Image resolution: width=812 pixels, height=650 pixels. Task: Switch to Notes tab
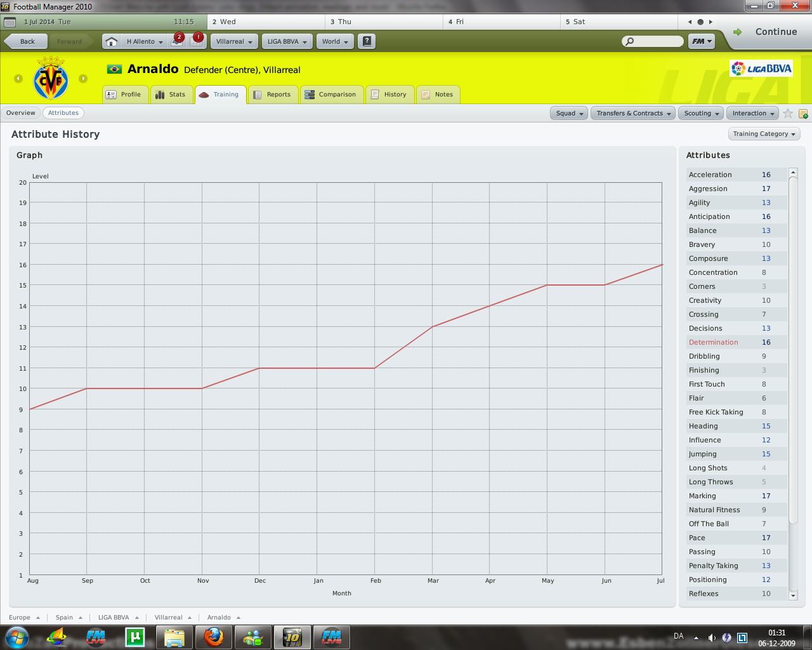pyautogui.click(x=438, y=95)
